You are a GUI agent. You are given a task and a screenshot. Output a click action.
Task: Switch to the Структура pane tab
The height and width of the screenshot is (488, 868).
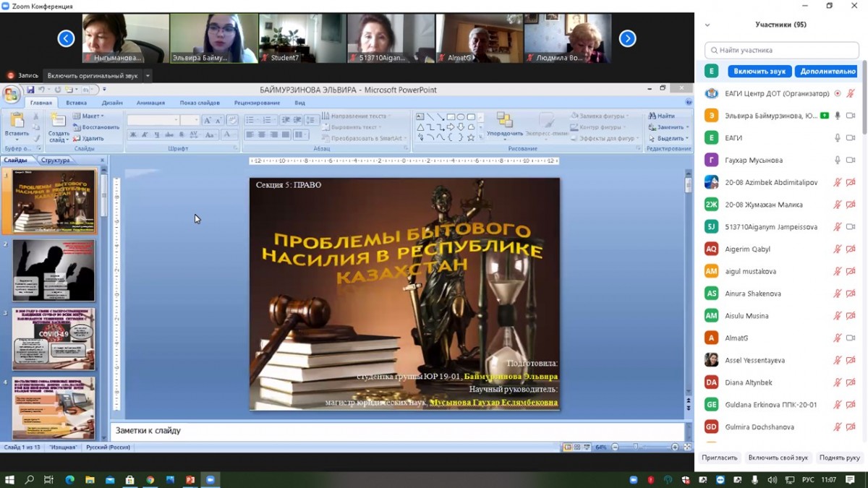point(56,160)
